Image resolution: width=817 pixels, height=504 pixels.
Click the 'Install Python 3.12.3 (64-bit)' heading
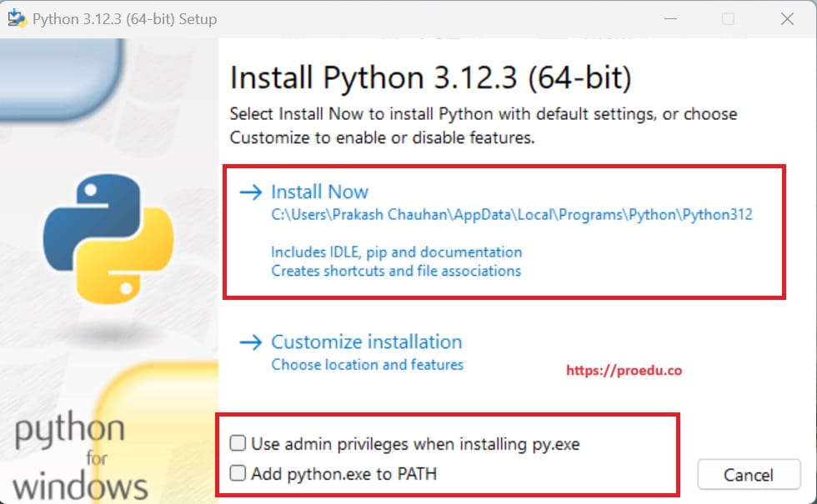(431, 77)
